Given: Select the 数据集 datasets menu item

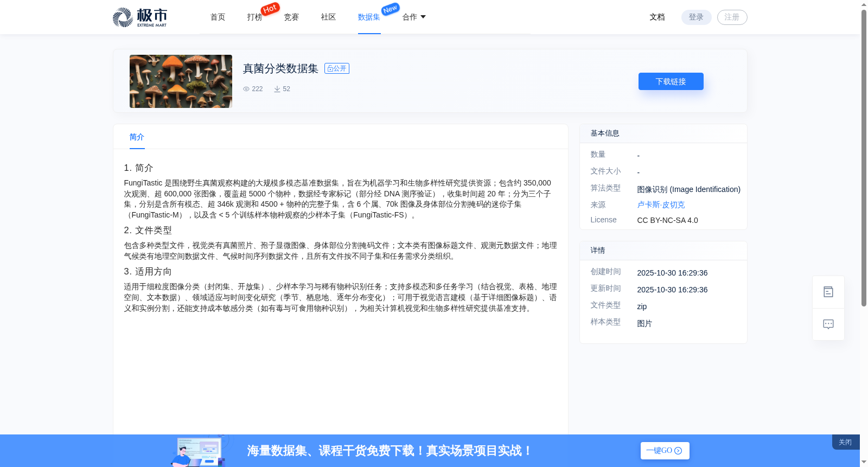Looking at the screenshot, I should pyautogui.click(x=369, y=17).
